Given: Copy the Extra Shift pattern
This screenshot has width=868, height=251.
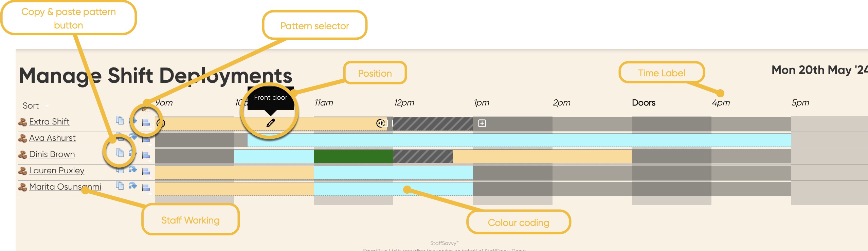Looking at the screenshot, I should pos(120,120).
